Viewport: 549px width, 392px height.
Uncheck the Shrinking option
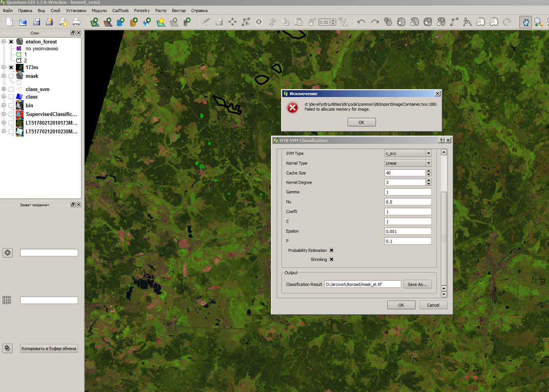pyautogui.click(x=331, y=259)
